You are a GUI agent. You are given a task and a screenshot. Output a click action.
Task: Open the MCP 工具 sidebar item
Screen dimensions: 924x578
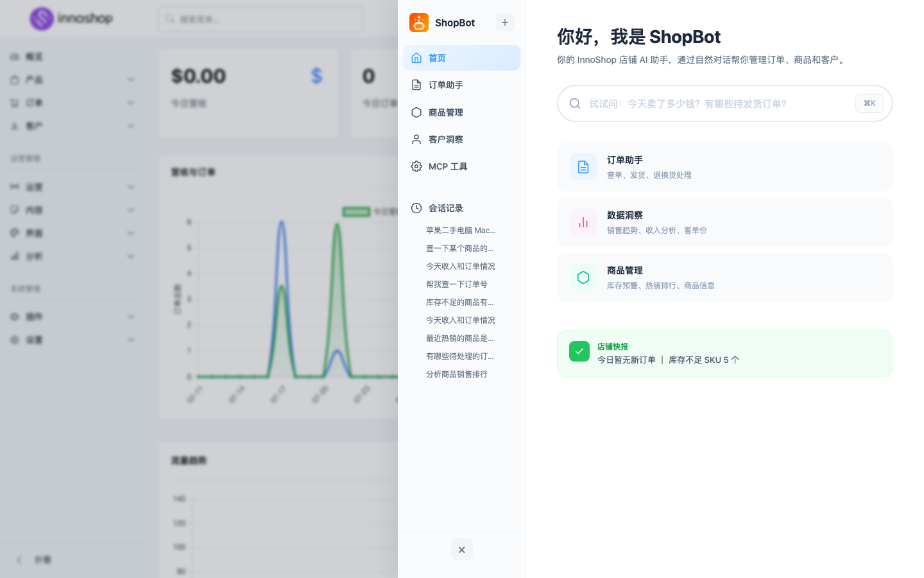click(x=461, y=166)
